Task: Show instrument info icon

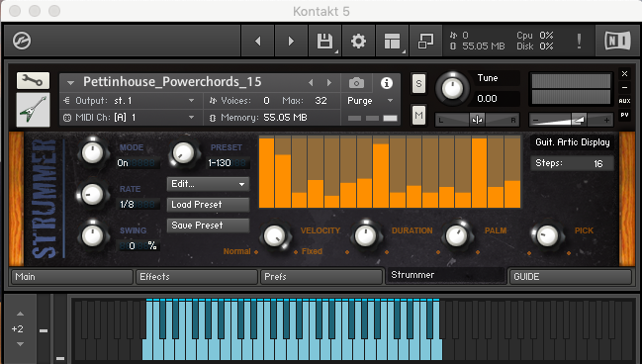Action: [387, 83]
